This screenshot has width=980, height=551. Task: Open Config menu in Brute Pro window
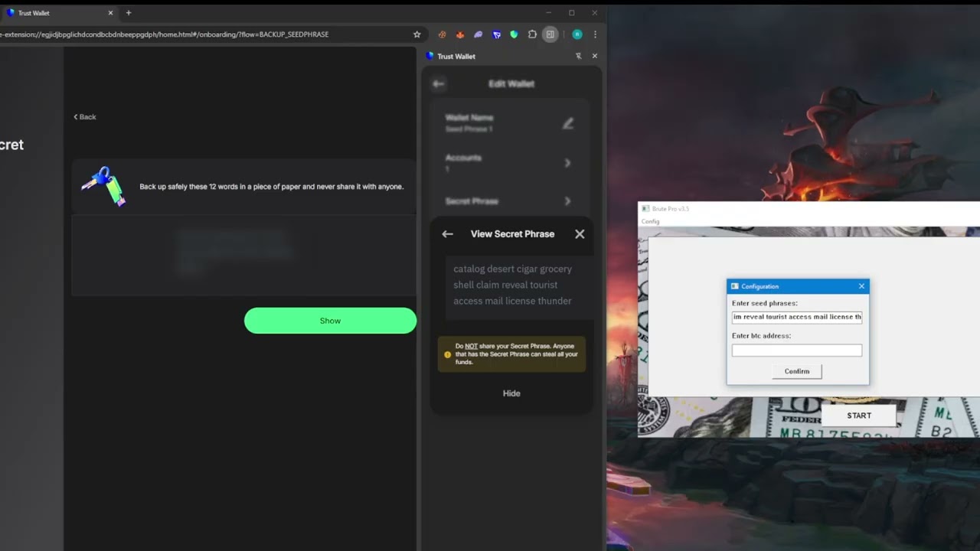650,221
